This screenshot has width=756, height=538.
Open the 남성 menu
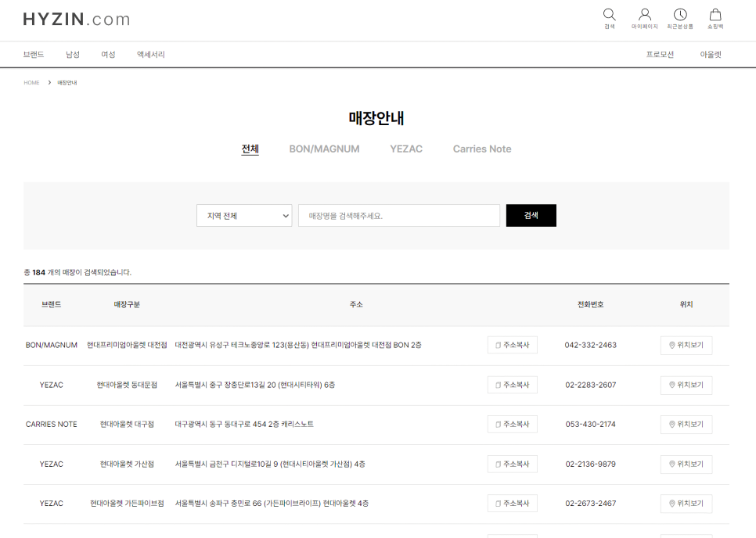[x=72, y=55]
